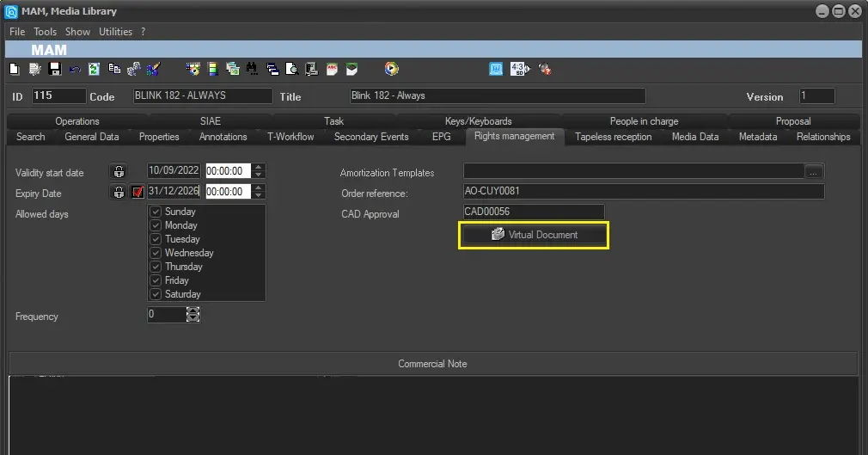Click the New document toolbar icon
Viewport: 868px width, 455px height.
click(14, 69)
